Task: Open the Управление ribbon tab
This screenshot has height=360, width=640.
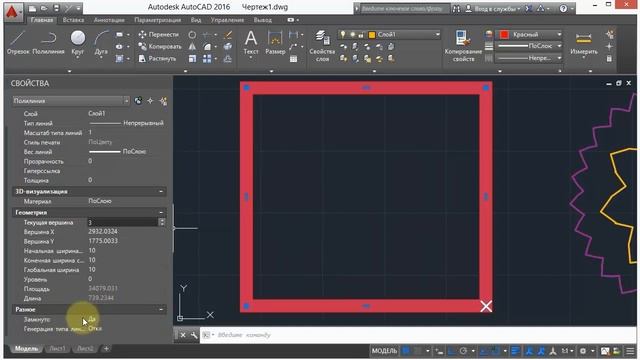Action: pos(227,20)
